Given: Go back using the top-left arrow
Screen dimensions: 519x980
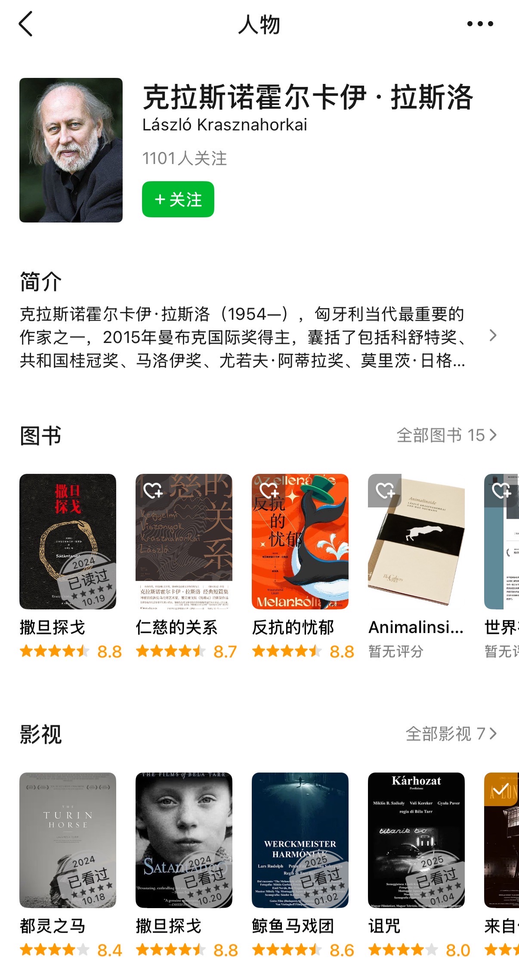Looking at the screenshot, I should click(26, 24).
